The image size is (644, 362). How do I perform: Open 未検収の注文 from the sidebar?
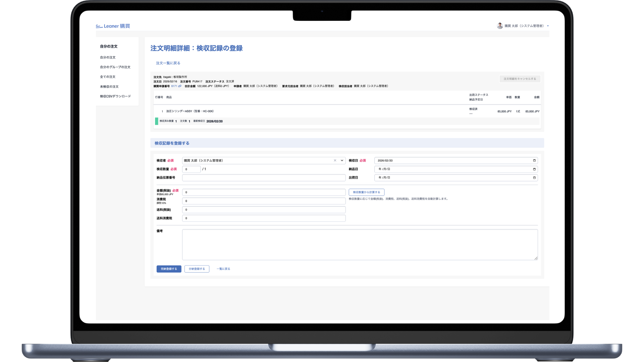coord(109,86)
